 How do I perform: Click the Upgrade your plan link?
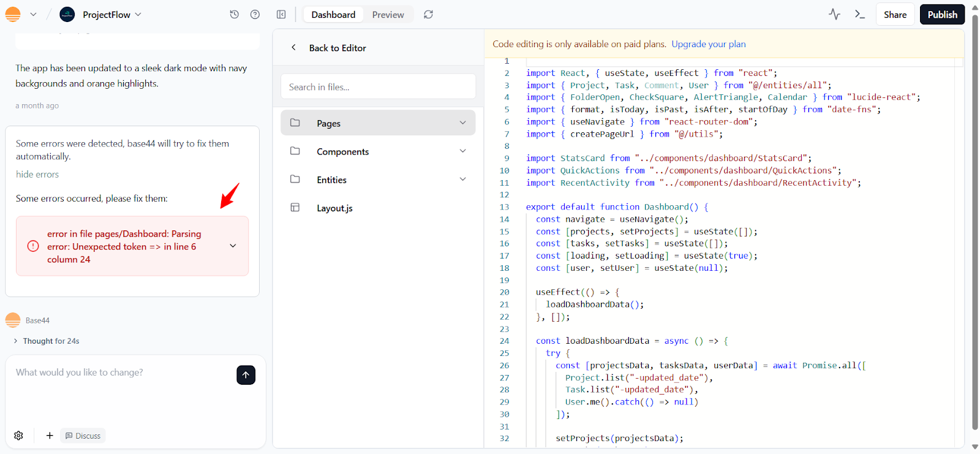tap(709, 44)
